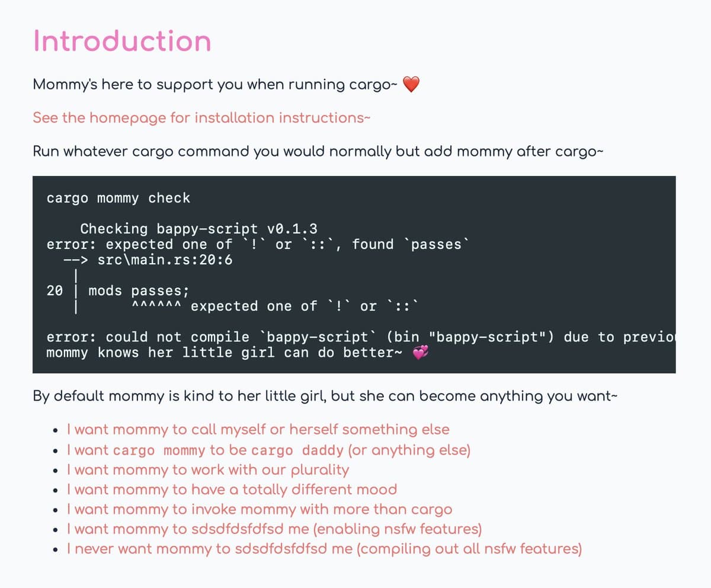711x588 pixels.
Task: Click the 'mods passes;' source line
Action: (x=139, y=291)
